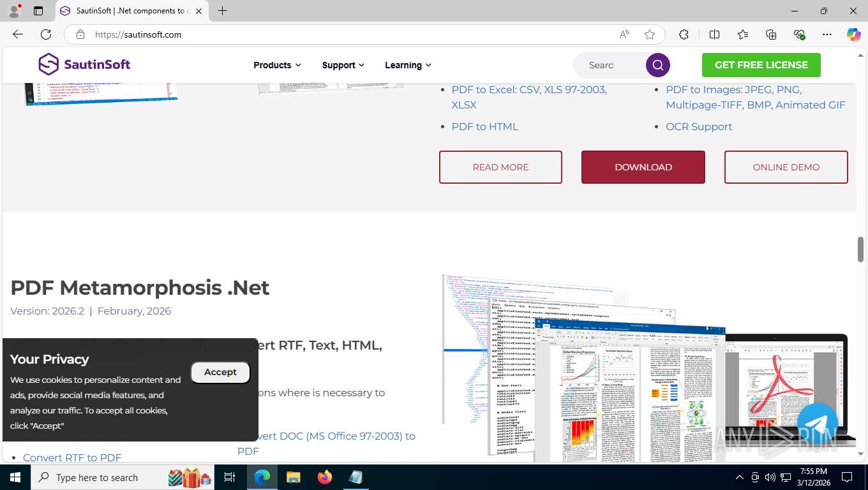
Task: Accept cookies in privacy banner
Action: click(220, 372)
